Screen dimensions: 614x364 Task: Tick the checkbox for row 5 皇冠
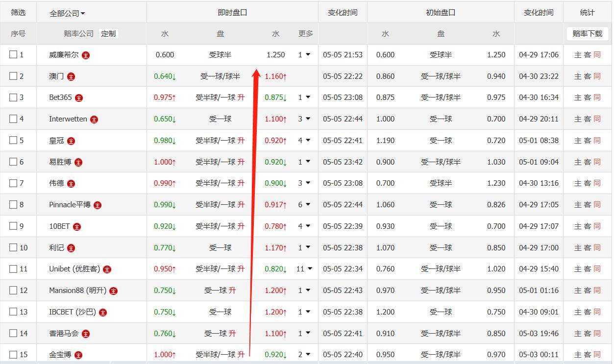pyautogui.click(x=13, y=141)
